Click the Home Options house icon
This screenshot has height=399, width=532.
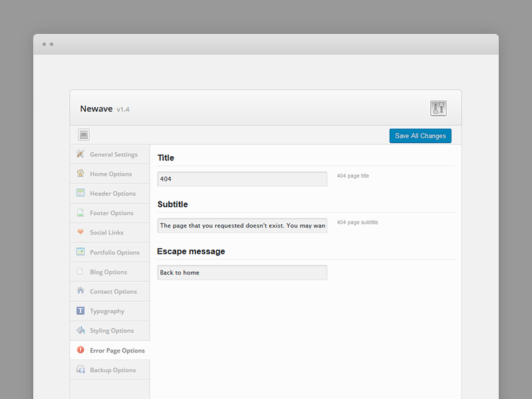80,173
